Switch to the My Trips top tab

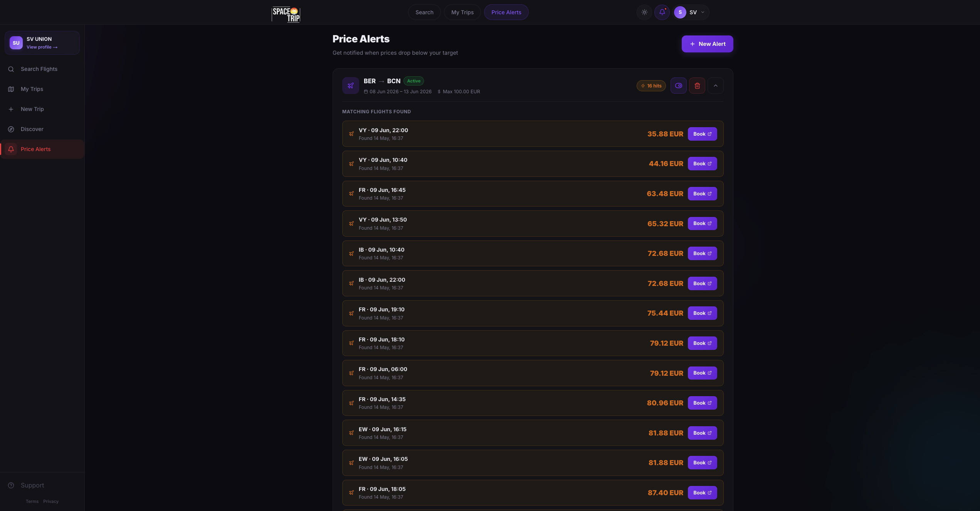pos(462,12)
